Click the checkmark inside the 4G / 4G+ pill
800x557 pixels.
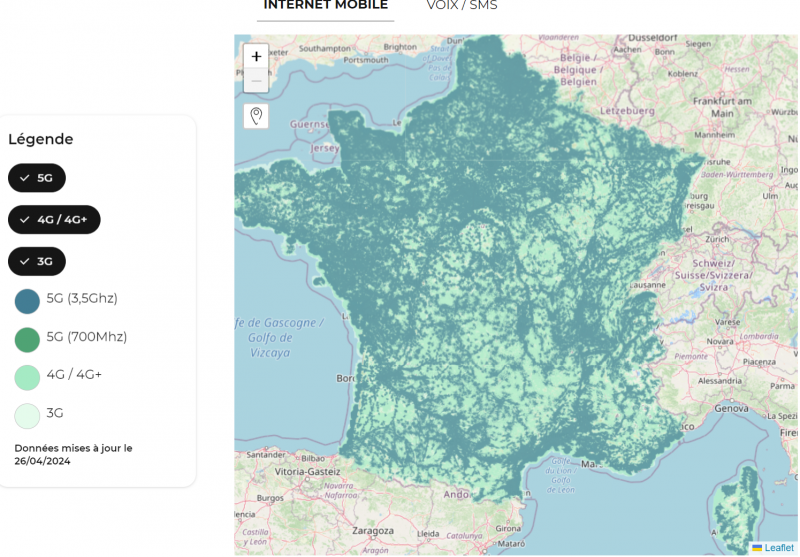coord(24,220)
